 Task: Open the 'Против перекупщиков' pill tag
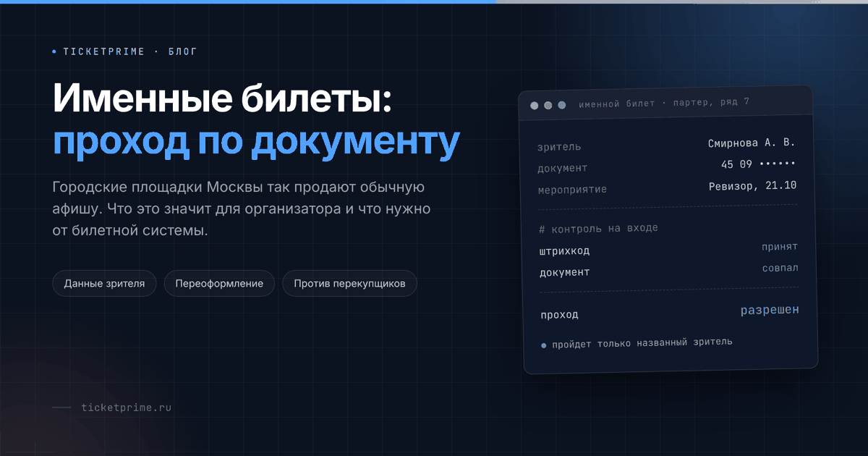(349, 284)
